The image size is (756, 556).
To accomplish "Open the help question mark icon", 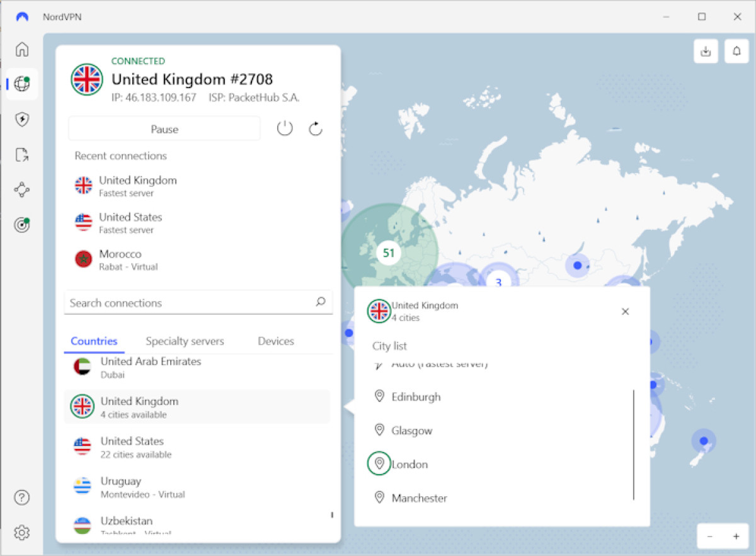I will 22,497.
